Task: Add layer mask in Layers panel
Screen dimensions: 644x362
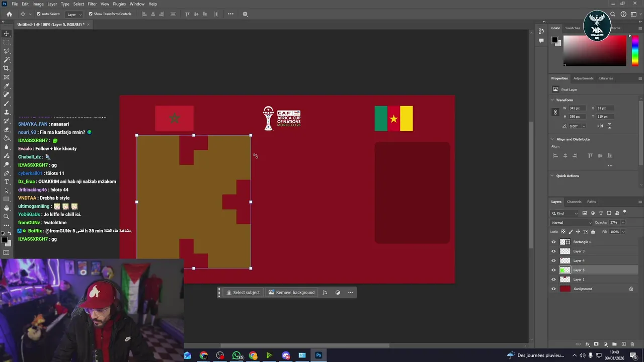Action: point(596,344)
